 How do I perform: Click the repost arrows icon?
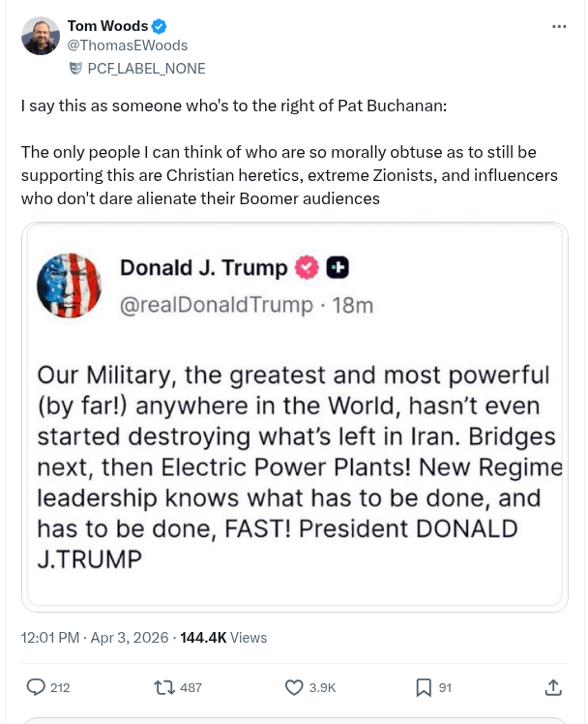(163, 687)
